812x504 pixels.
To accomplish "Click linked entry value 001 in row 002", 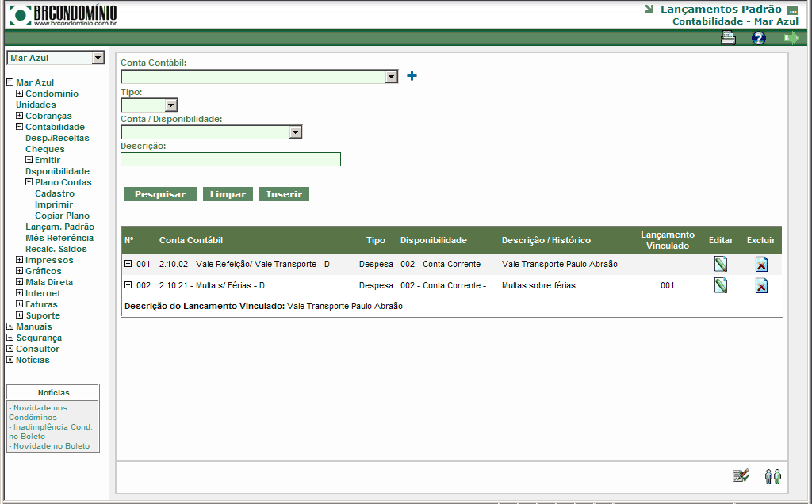I will click(x=668, y=285).
